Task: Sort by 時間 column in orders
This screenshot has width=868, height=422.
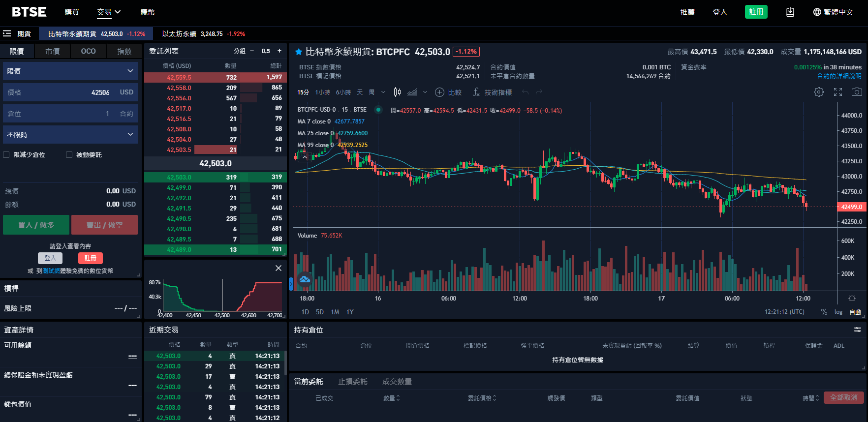Action: coord(811,398)
